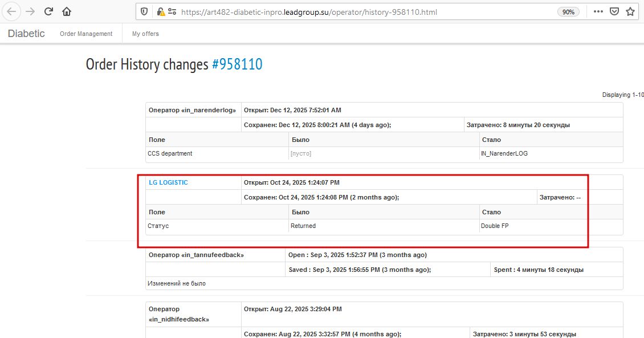Reload the current page
This screenshot has height=338, width=644.
48,11
